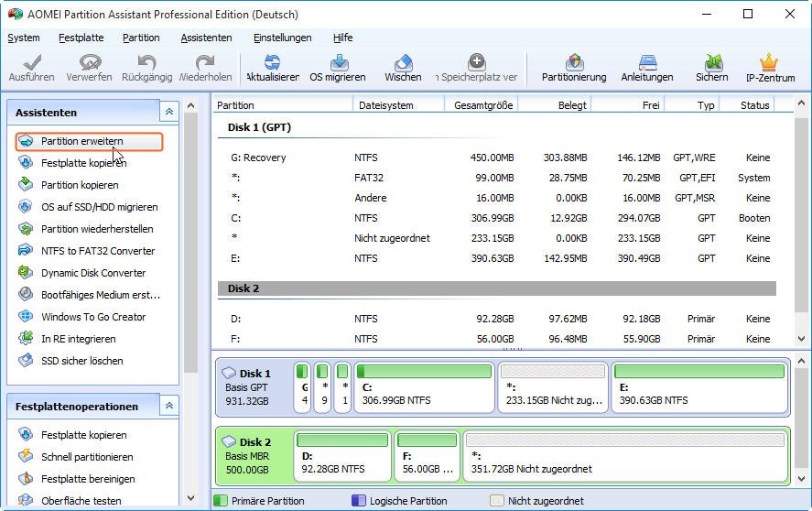Click the Ausführen checkmark icon
Screen dimensions: 812x511
tap(31, 63)
